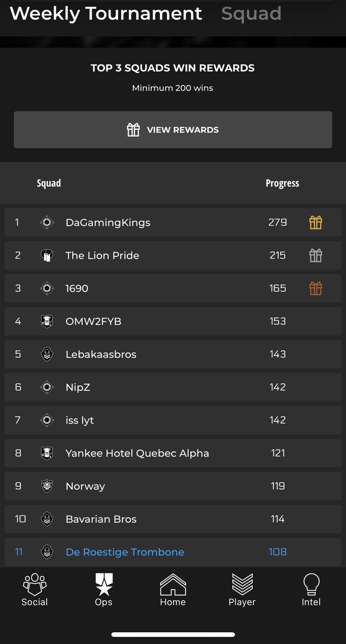
Task: Open the Social tab icon
Action: click(35, 583)
